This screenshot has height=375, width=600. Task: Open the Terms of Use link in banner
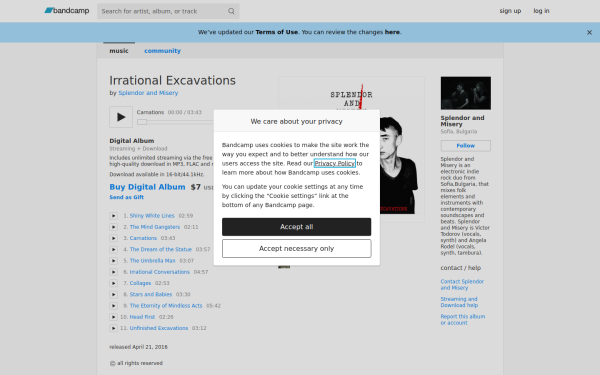tap(277, 32)
